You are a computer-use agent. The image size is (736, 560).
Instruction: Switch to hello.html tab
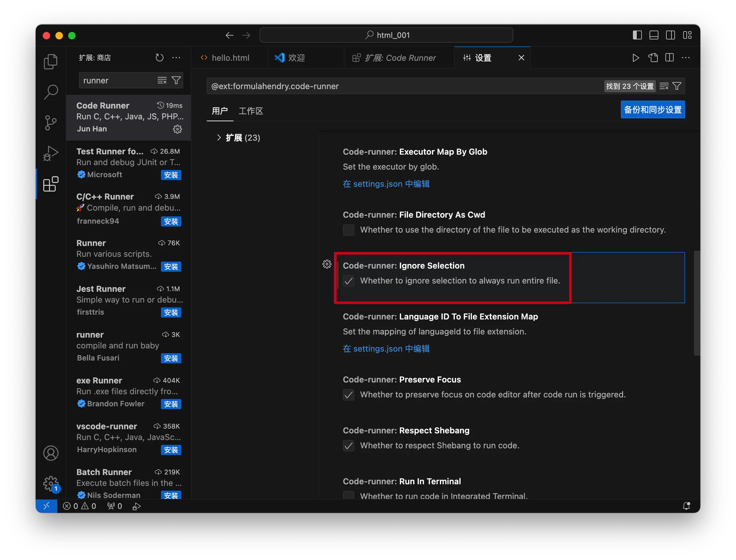(230, 58)
